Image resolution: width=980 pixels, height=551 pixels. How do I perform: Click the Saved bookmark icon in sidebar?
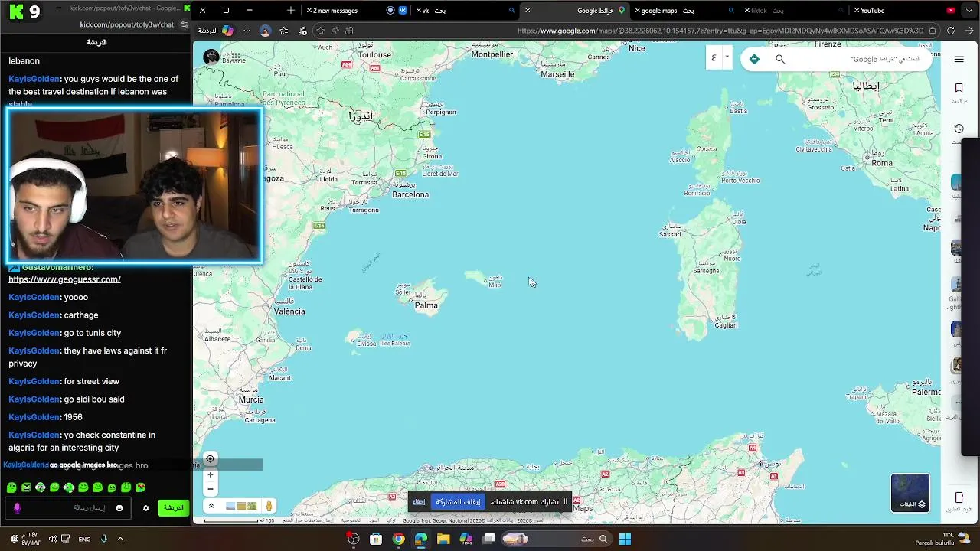(959, 89)
